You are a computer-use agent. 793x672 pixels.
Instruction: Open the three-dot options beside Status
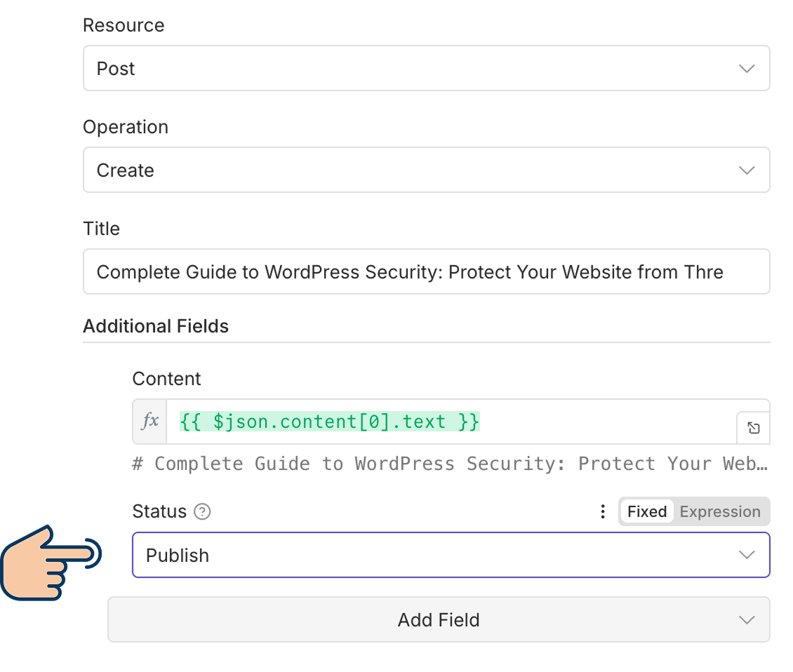602,512
